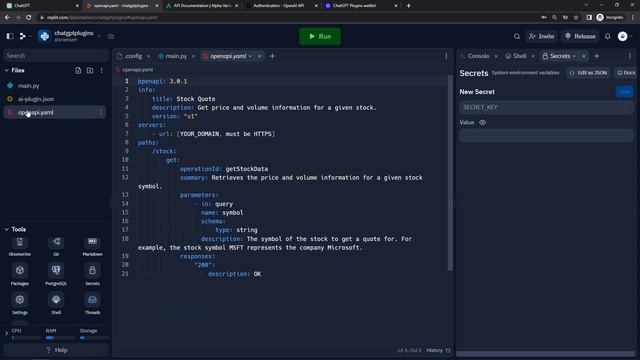Focus the sidebar Search field

[56, 56]
